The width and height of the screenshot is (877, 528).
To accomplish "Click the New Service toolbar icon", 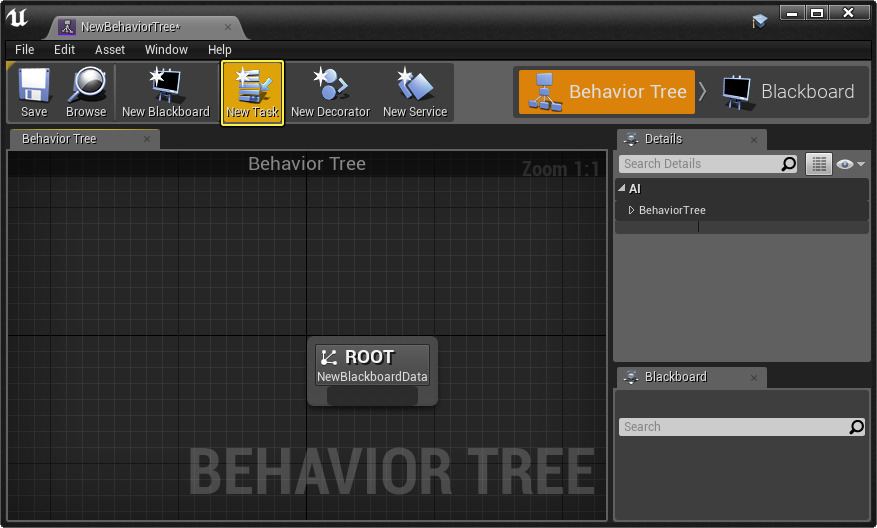I will (x=414, y=93).
